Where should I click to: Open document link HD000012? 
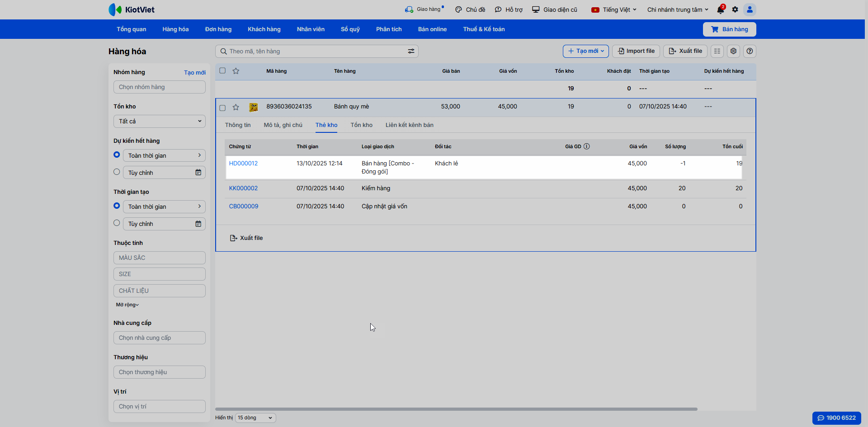[x=243, y=164]
